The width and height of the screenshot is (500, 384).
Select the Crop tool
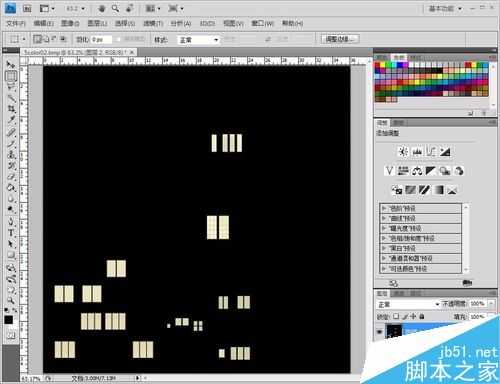tap(11, 109)
